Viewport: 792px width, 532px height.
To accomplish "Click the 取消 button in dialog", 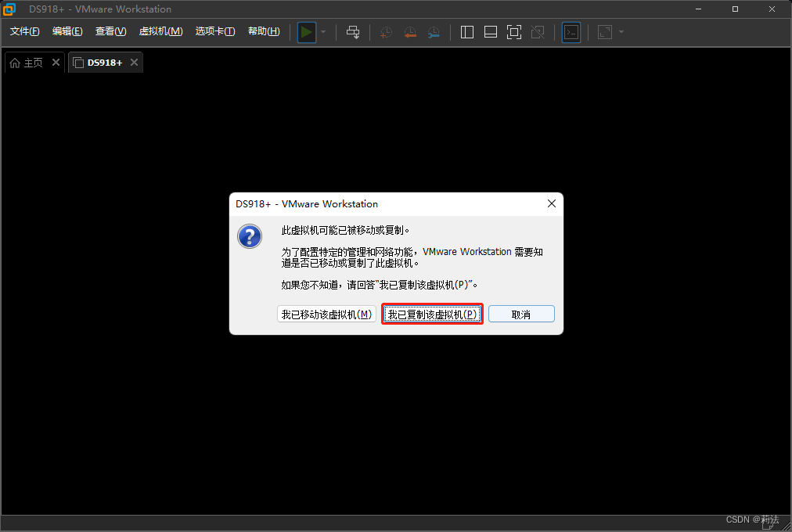I will click(521, 315).
